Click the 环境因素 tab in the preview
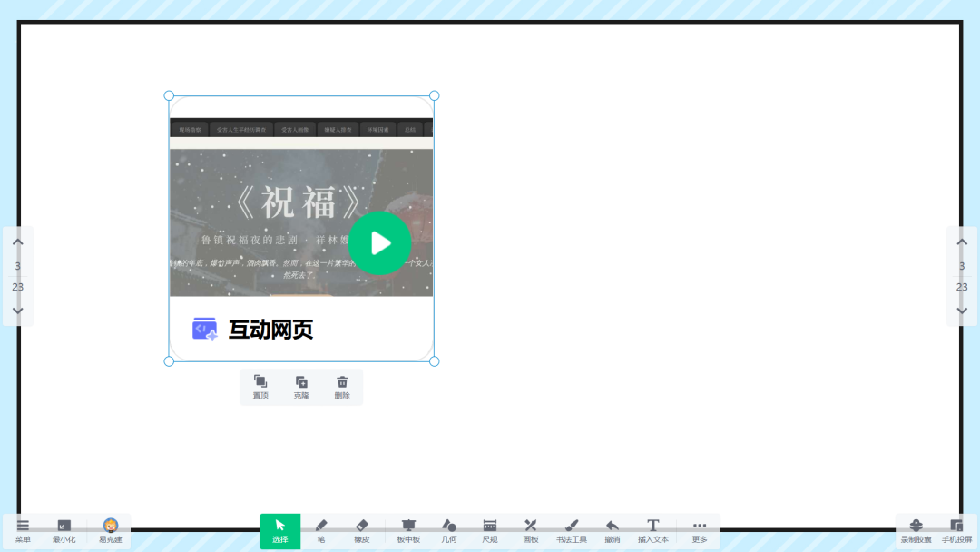 pyautogui.click(x=378, y=130)
